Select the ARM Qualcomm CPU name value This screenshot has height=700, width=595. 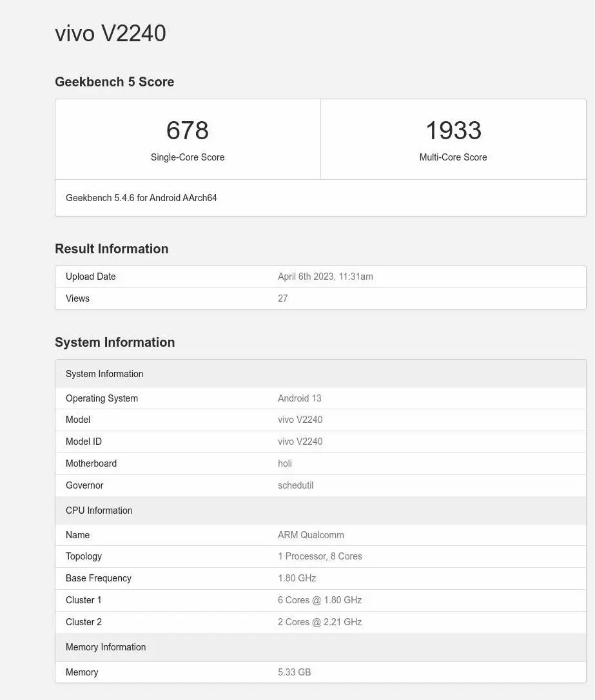311,535
